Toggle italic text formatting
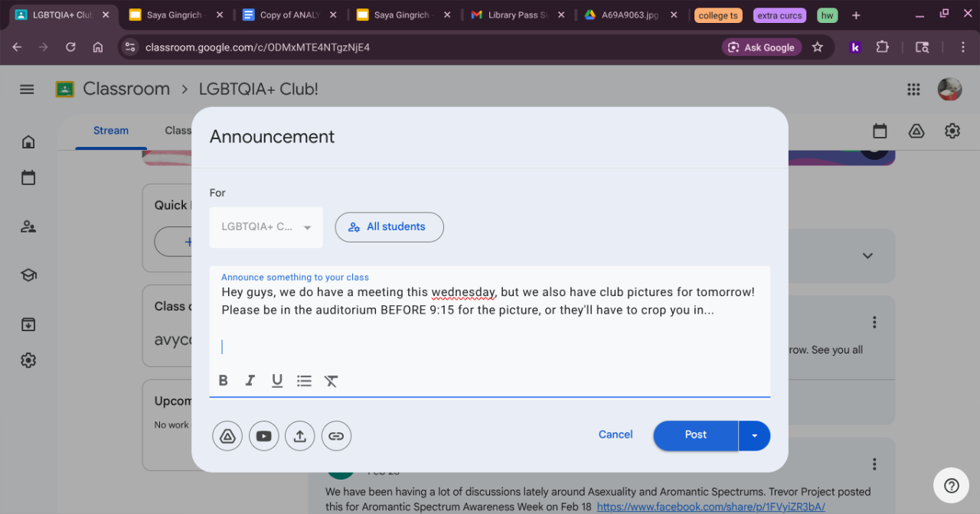 (x=250, y=381)
